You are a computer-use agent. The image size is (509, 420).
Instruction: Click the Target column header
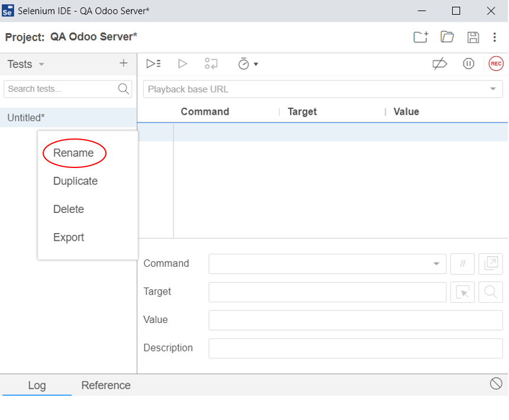pyautogui.click(x=302, y=112)
